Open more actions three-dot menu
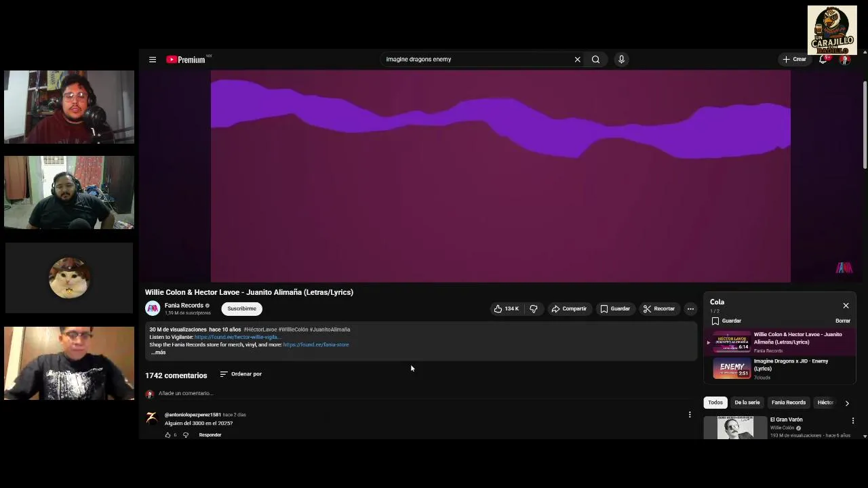The height and width of the screenshot is (488, 868). [x=690, y=309]
